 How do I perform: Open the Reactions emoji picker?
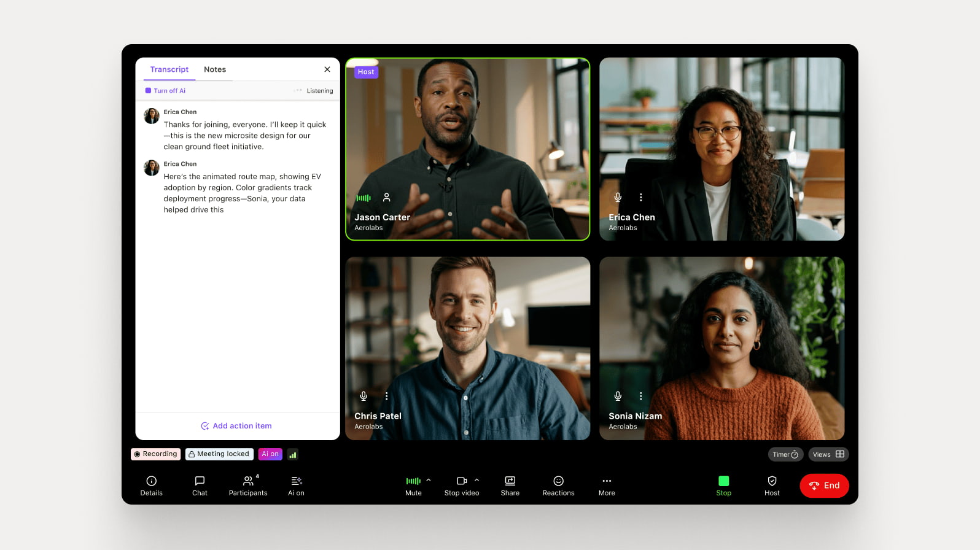[x=558, y=481]
